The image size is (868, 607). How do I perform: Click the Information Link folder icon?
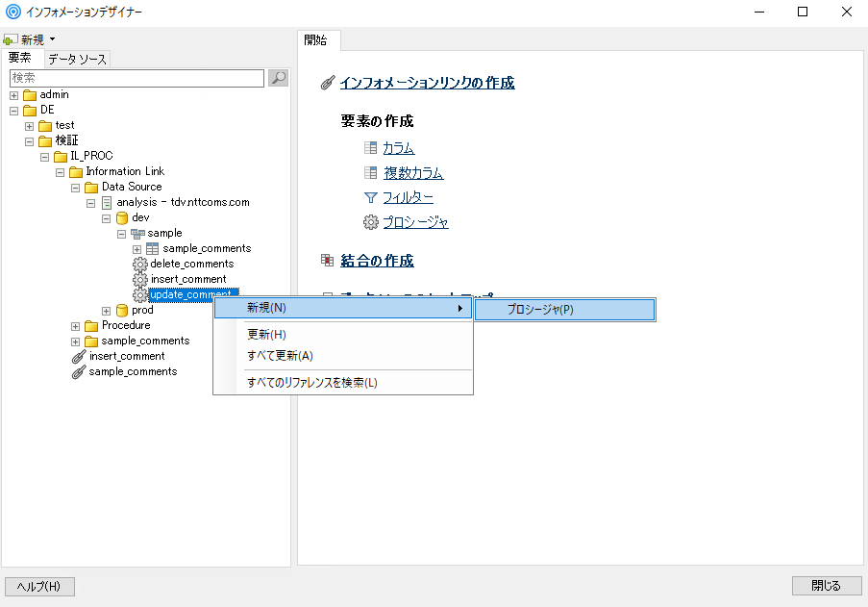click(x=76, y=172)
